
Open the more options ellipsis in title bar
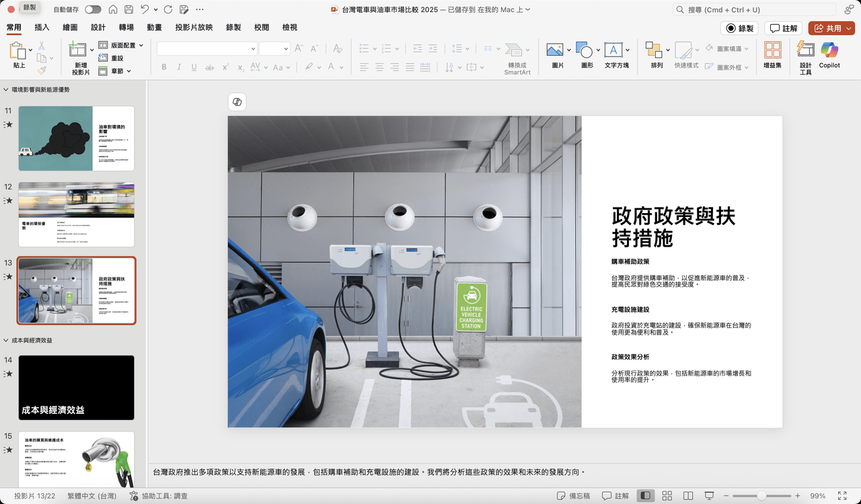pos(200,9)
